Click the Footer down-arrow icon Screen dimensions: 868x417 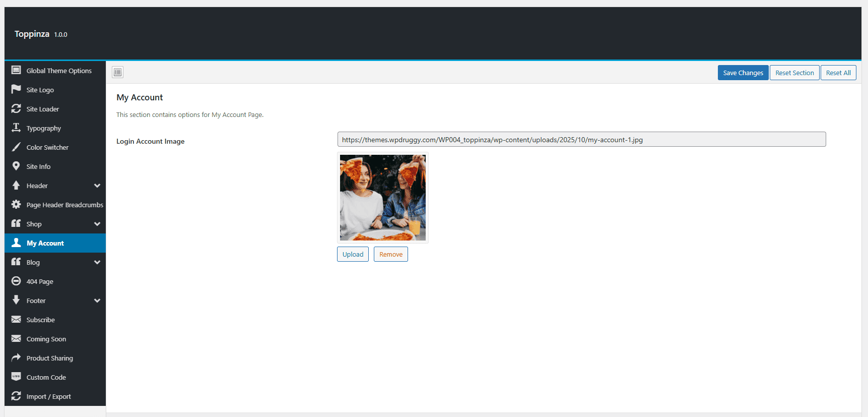(x=16, y=300)
